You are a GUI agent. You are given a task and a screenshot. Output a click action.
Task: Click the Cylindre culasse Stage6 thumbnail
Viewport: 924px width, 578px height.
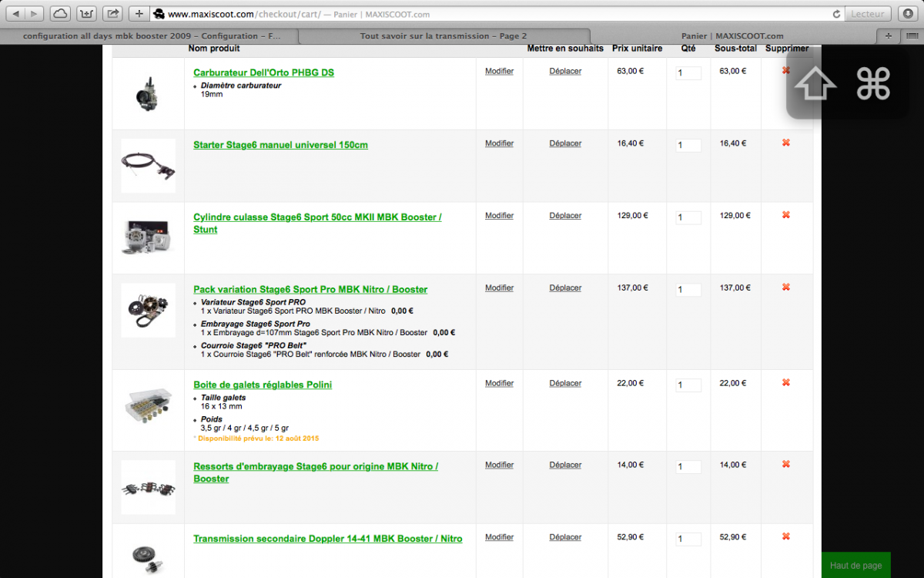click(148, 238)
